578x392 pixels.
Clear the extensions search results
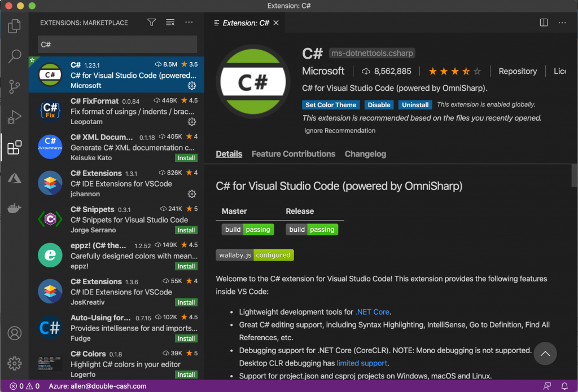pyautogui.click(x=170, y=23)
